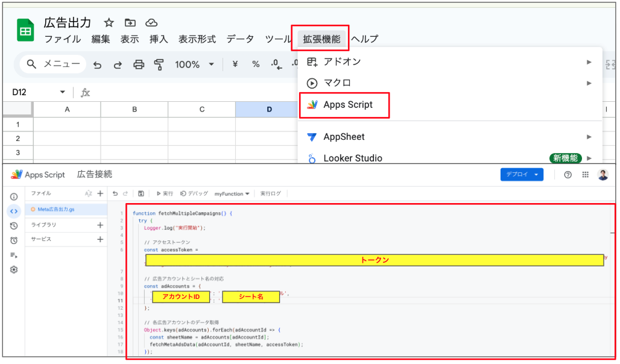This screenshot has height=364, width=620.
Task: Star the 広告出力 spreadsheet
Action: [x=109, y=23]
